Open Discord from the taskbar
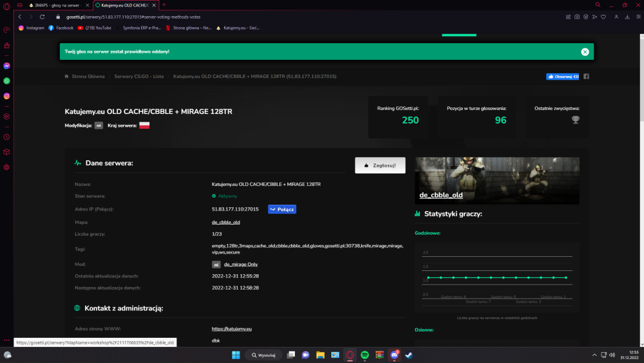 394,355
